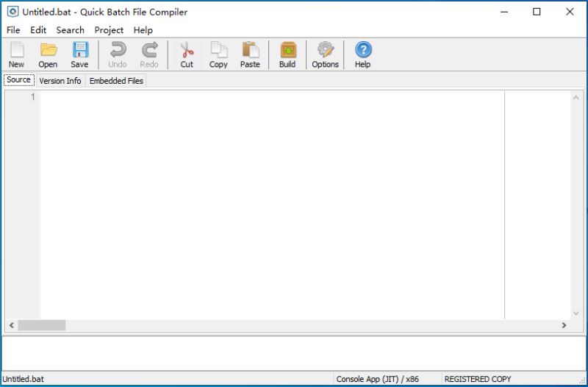Switch to the Embedded Files tab
This screenshot has width=588, height=387.
pyautogui.click(x=116, y=81)
